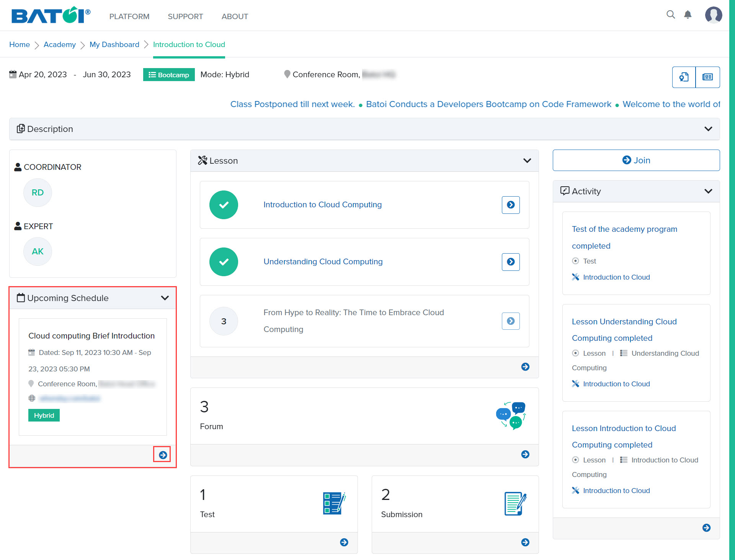735x560 pixels.
Task: Click the Bootcamp badge
Action: pos(169,75)
